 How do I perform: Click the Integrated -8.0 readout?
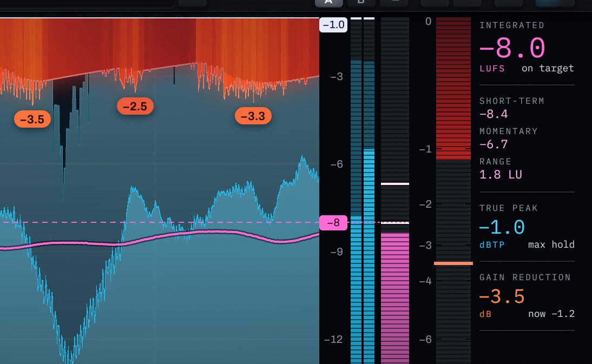(512, 48)
